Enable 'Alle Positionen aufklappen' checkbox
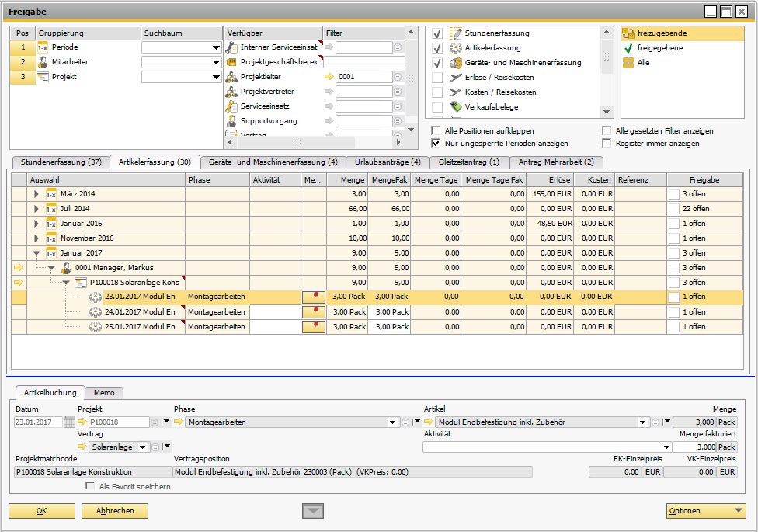This screenshot has width=758, height=532. click(x=436, y=131)
